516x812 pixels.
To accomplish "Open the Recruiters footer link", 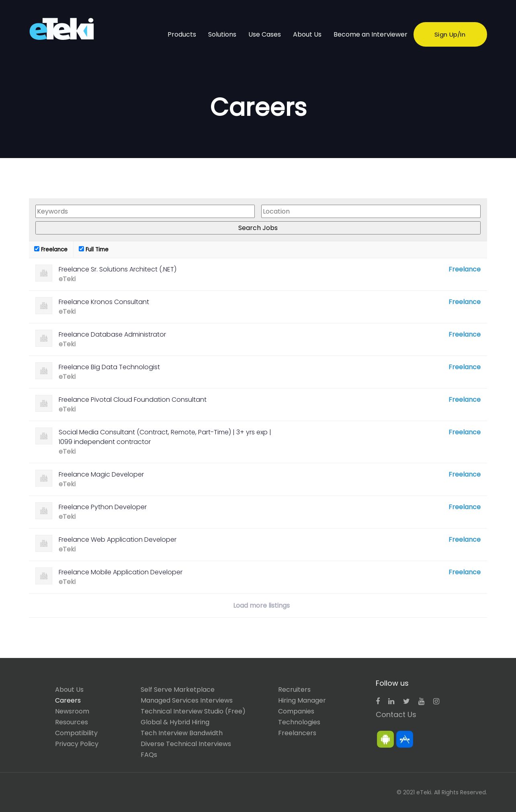I will (294, 689).
